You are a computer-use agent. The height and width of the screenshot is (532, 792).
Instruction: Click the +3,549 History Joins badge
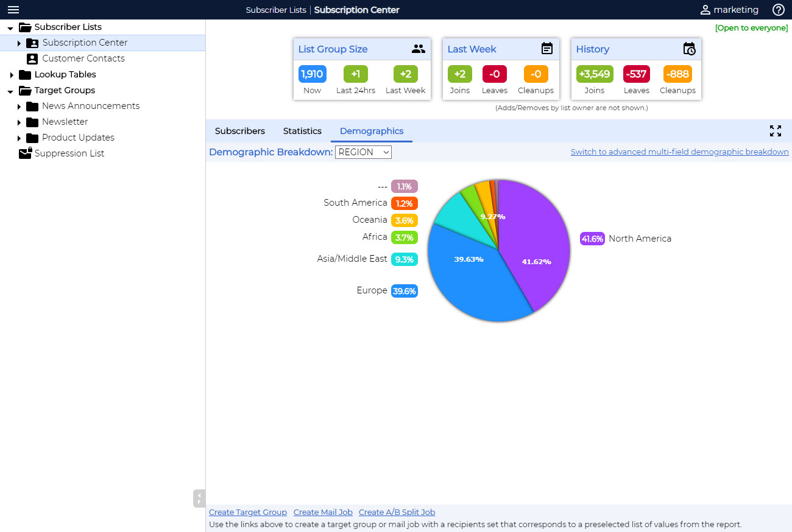[x=595, y=74]
